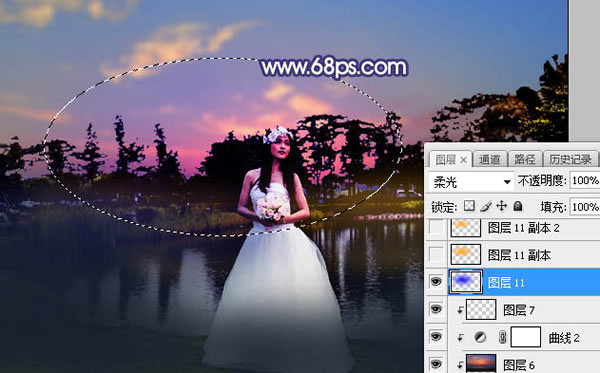
Task: Close the 图层 tab with its x
Action: click(463, 160)
